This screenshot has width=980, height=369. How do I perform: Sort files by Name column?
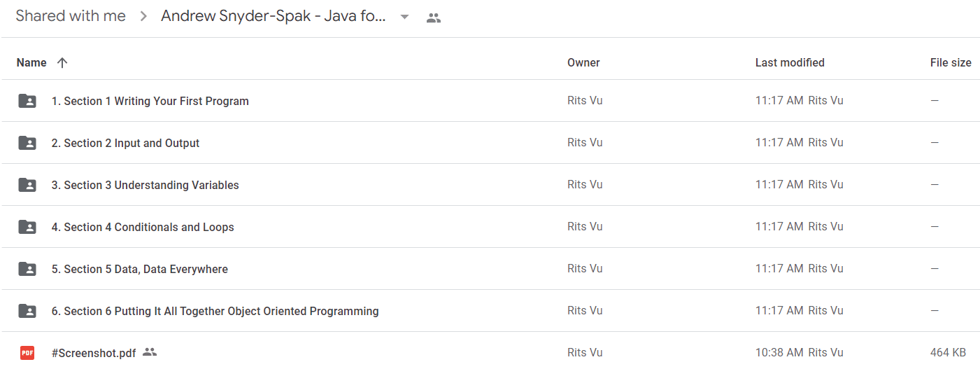coord(31,62)
